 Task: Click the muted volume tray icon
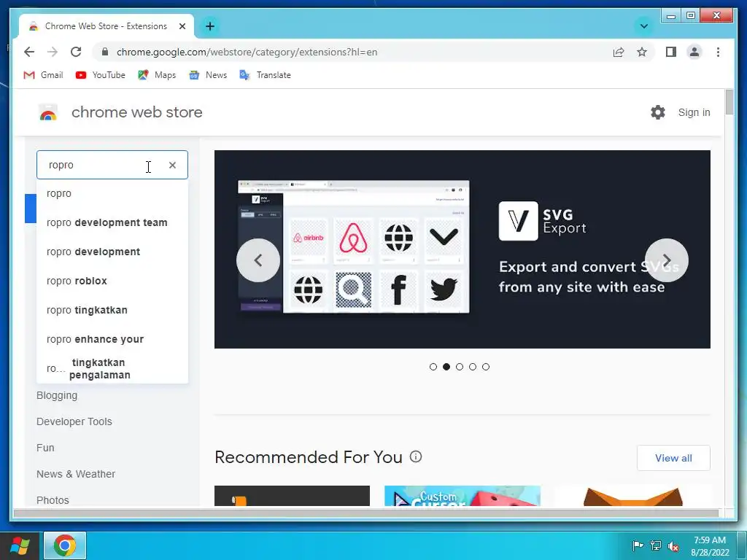pos(673,546)
